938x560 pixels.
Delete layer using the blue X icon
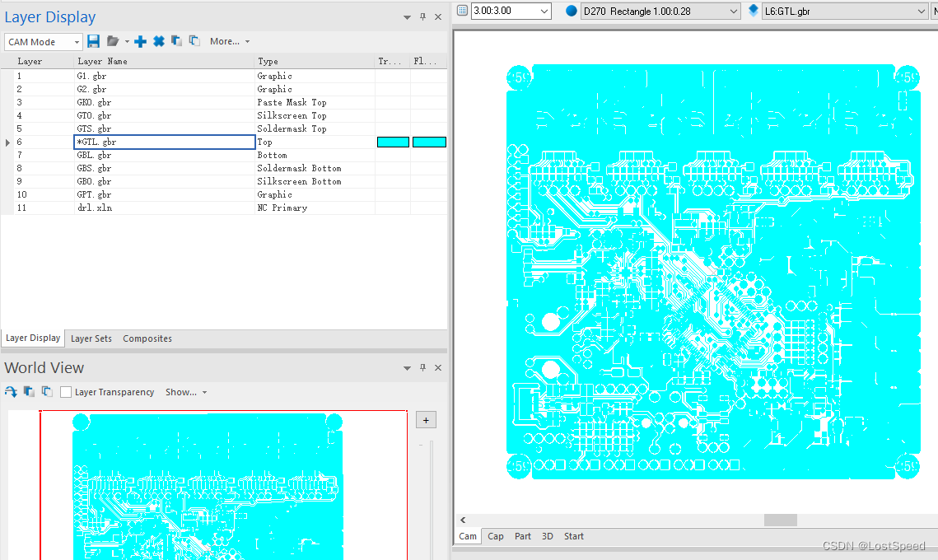click(x=158, y=41)
